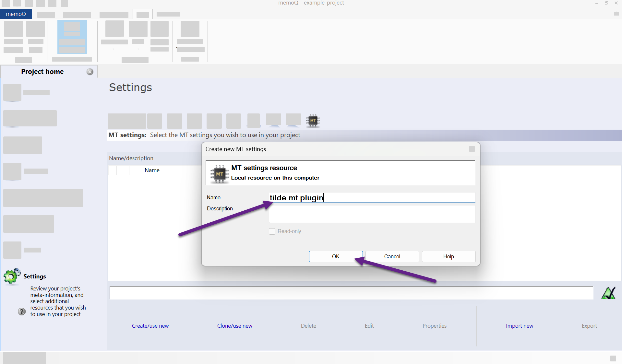This screenshot has height=364, width=622.
Task: Close the Create new MT settings dialog
Action: pos(472,149)
